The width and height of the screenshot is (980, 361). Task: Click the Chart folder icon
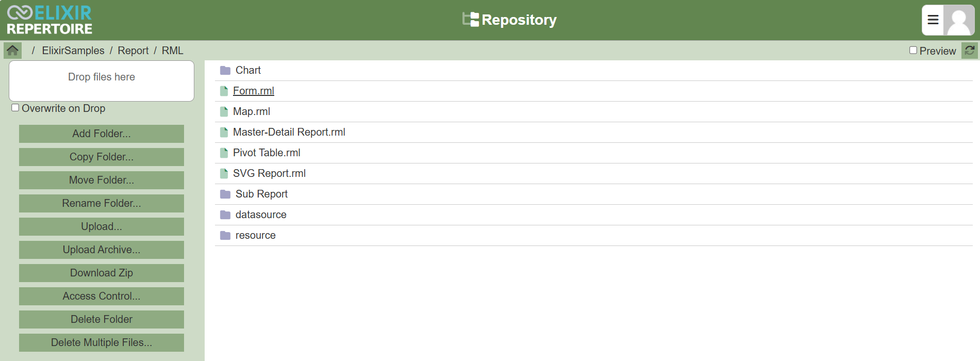pos(225,71)
